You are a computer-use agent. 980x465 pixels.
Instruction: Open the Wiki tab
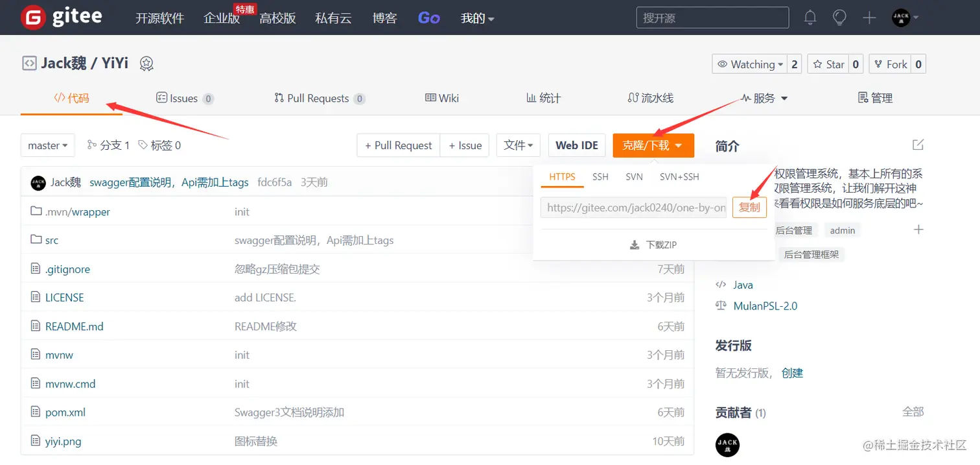[442, 98]
